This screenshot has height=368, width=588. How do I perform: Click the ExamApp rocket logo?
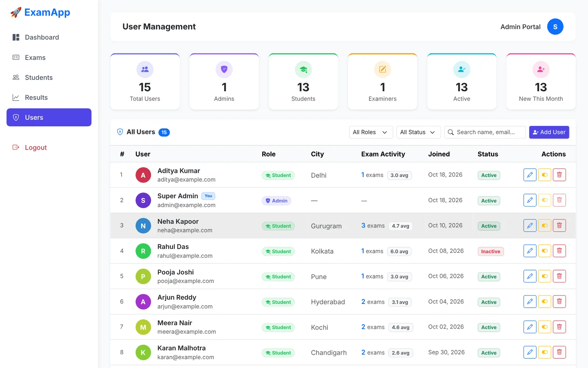coord(40,12)
